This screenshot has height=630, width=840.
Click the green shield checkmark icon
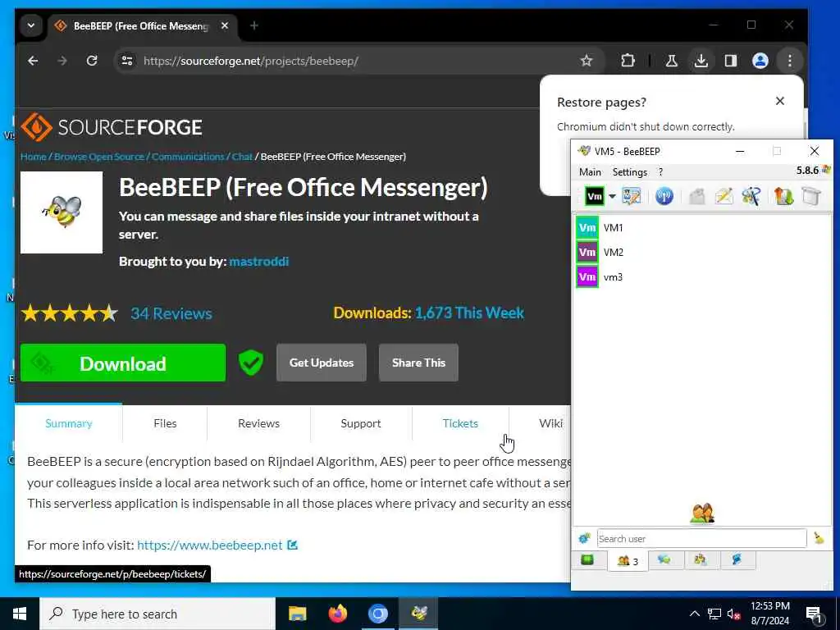(x=251, y=363)
